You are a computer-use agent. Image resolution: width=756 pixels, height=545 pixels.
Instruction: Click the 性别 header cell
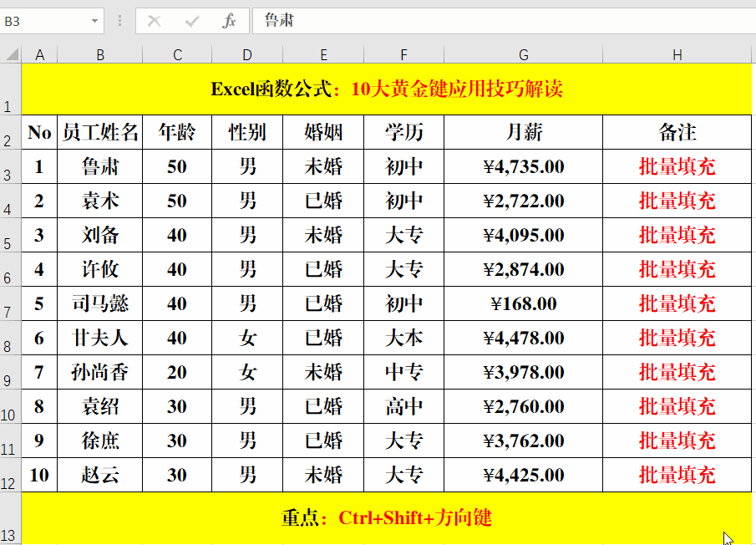pyautogui.click(x=247, y=132)
